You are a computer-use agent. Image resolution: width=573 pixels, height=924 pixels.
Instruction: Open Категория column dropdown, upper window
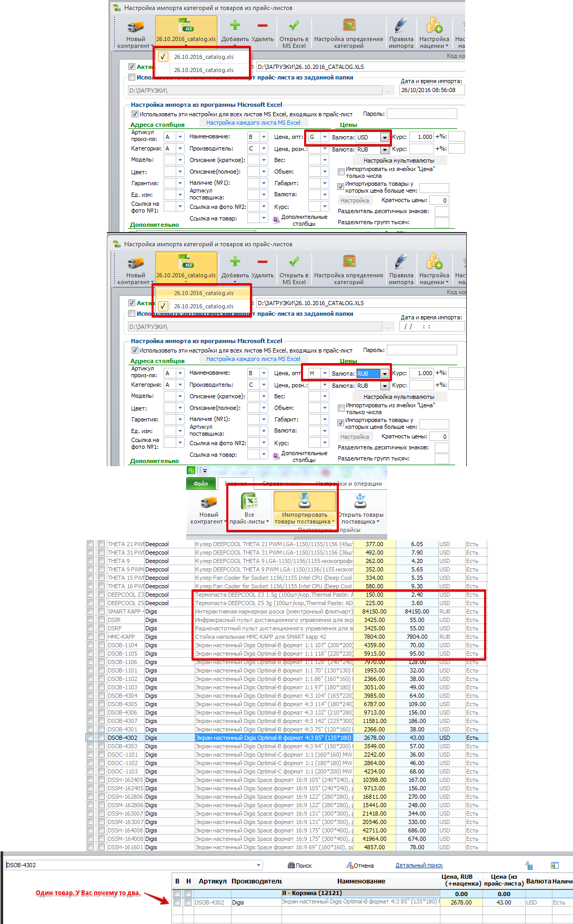[x=180, y=149]
